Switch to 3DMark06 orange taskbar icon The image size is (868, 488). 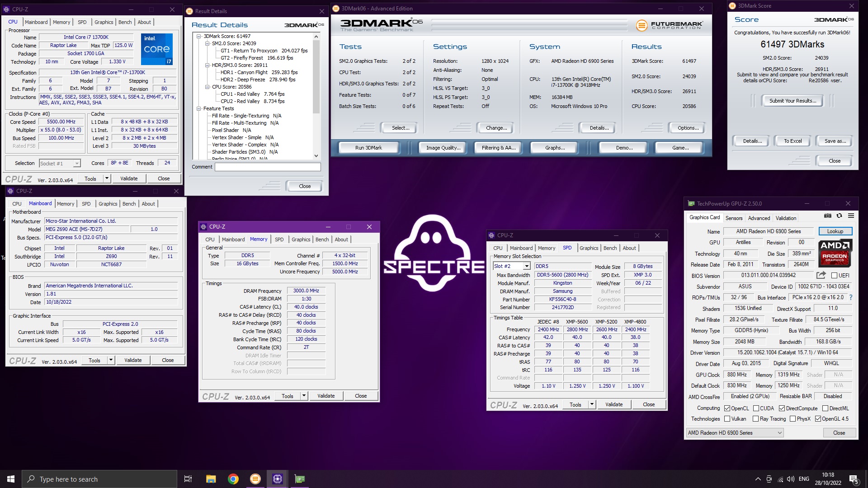click(255, 479)
